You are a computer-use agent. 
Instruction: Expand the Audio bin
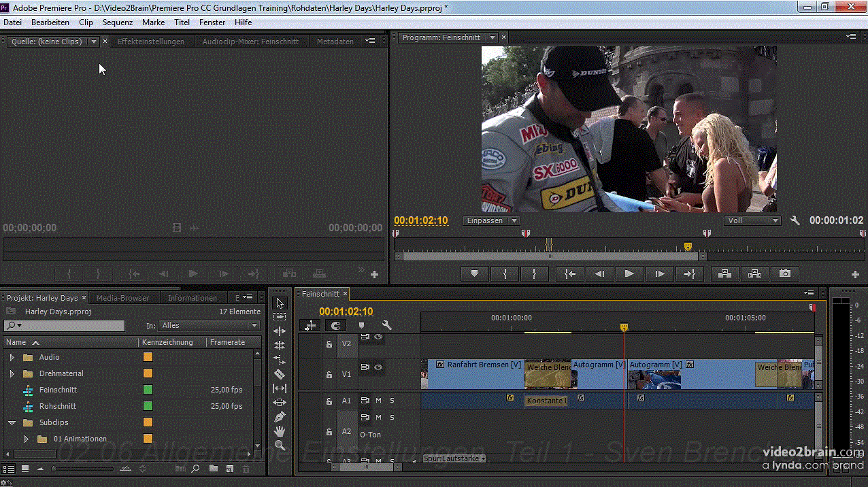[12, 357]
